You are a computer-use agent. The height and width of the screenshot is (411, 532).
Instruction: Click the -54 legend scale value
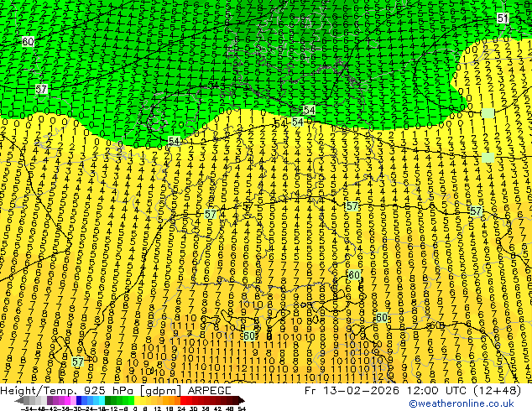click(27, 409)
